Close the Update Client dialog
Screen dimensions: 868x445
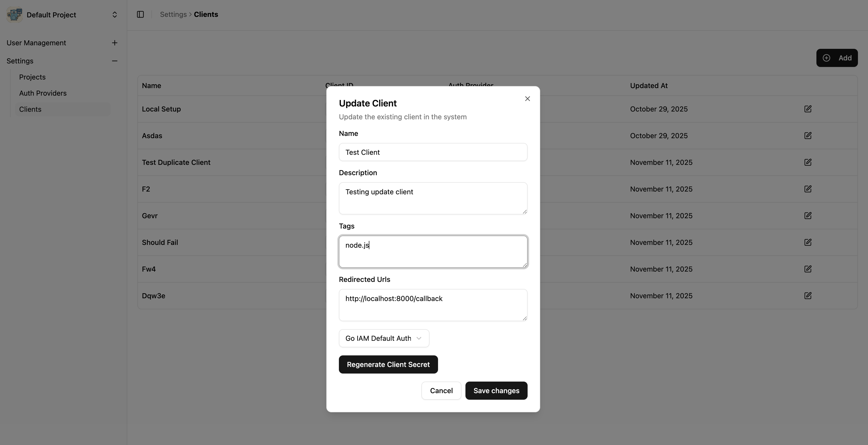[x=527, y=98]
